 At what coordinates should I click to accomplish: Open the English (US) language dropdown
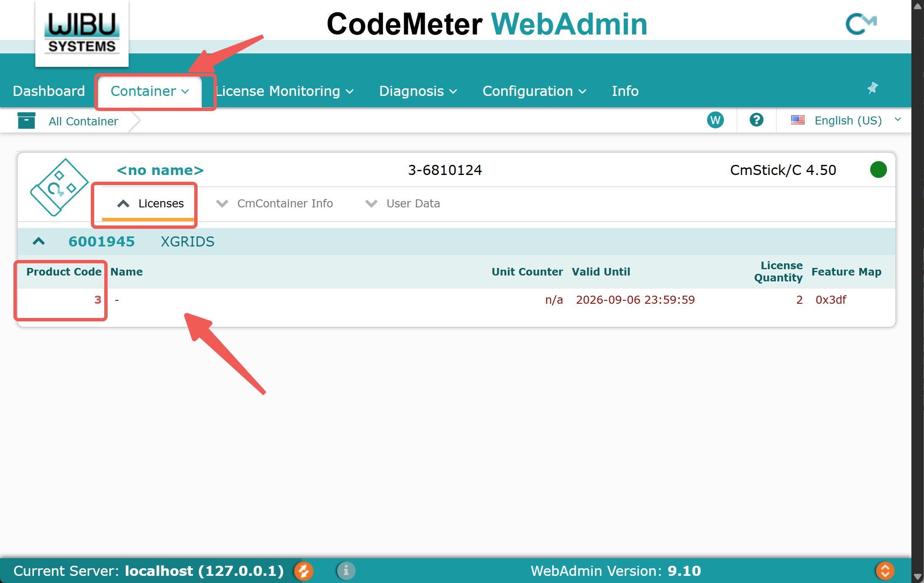pos(847,120)
